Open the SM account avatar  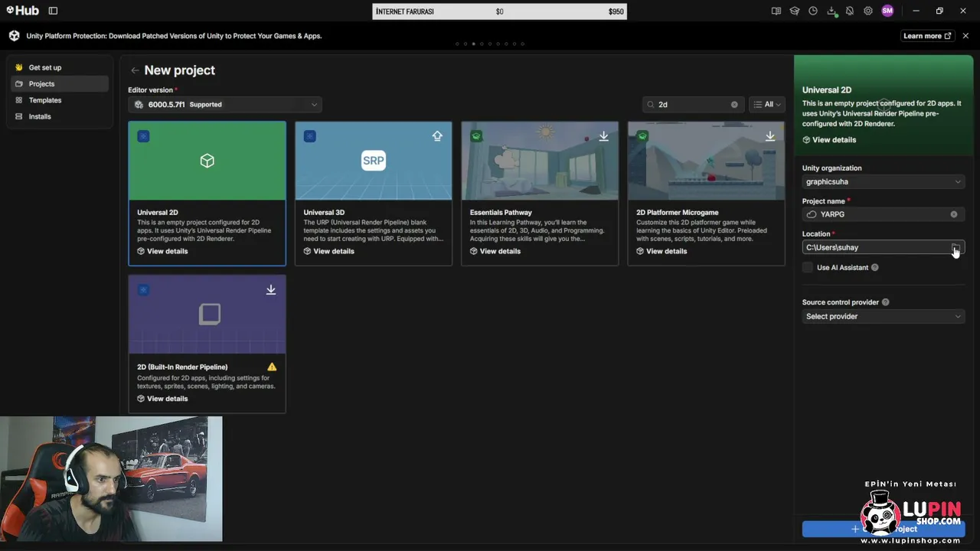click(887, 11)
